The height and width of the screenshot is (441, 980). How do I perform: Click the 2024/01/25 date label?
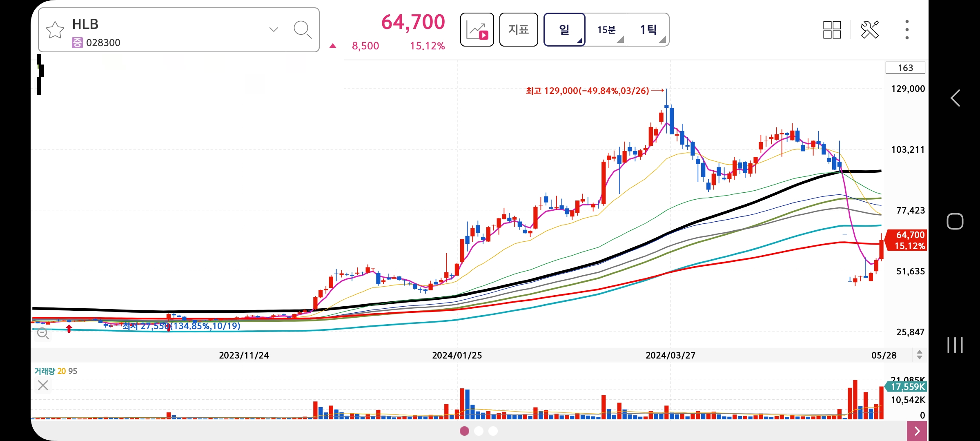457,355
